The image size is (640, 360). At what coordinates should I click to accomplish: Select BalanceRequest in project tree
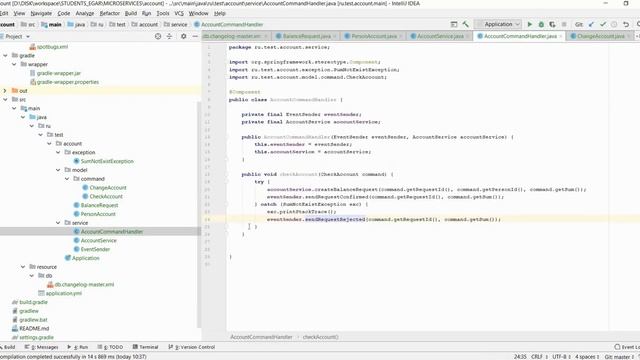coord(99,205)
